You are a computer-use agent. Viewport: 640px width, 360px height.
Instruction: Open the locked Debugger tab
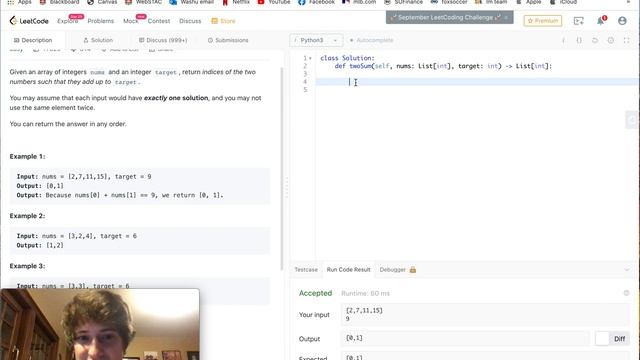click(398, 269)
